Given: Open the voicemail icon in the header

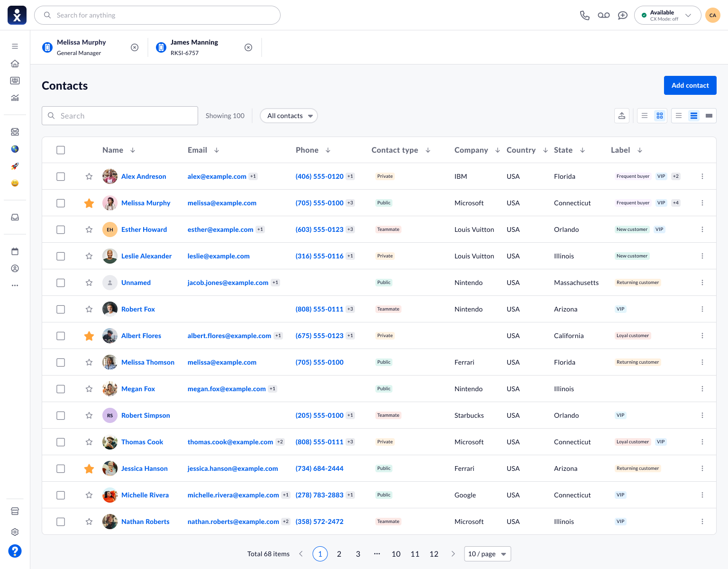Looking at the screenshot, I should coord(604,15).
